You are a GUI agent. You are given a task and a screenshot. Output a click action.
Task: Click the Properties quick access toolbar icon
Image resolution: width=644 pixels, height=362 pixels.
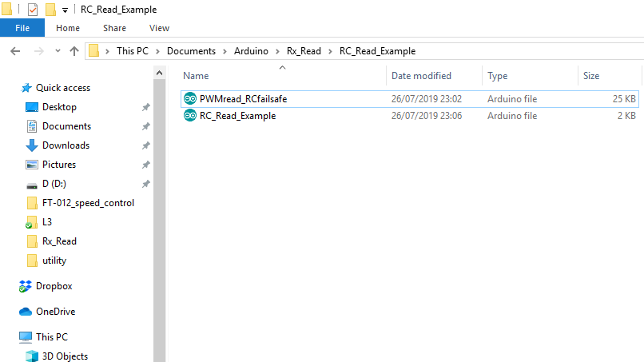coord(33,10)
